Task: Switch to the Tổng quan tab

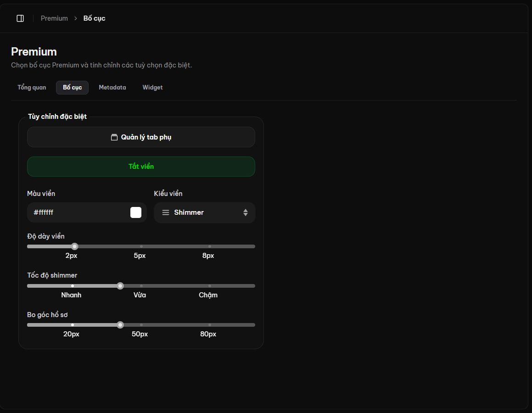Action: coord(32,88)
